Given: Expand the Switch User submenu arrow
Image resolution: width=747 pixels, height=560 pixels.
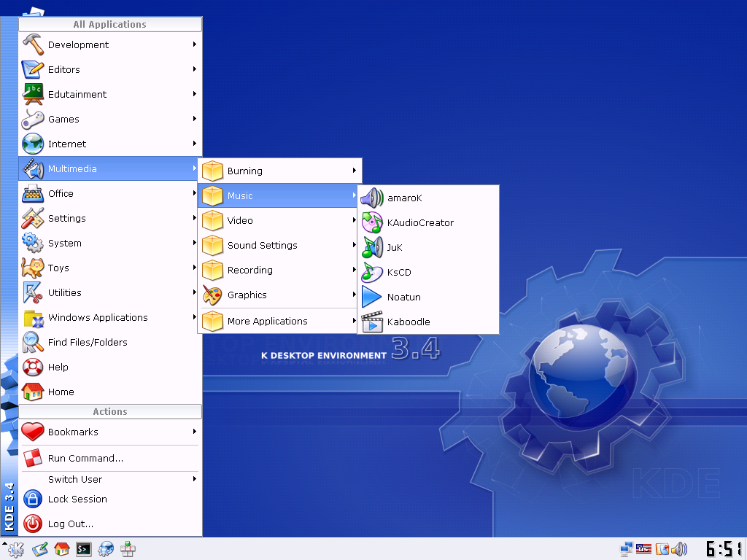Looking at the screenshot, I should (194, 478).
